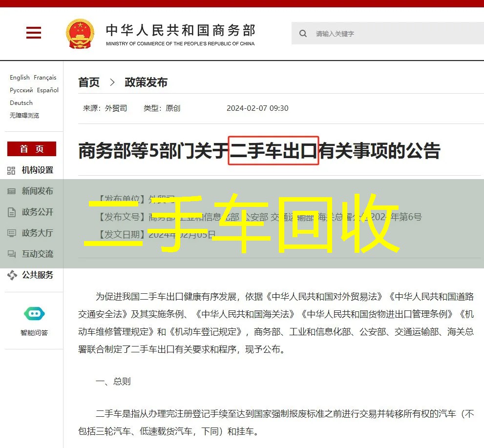Image resolution: width=484 pixels, height=448 pixels.
Task: Go to 首页 in breadcrumb
Action: 89,82
